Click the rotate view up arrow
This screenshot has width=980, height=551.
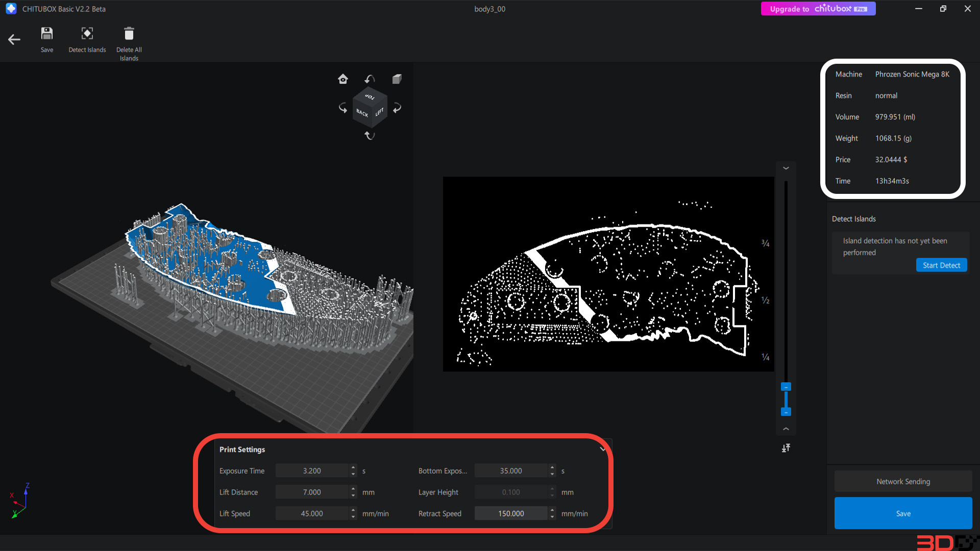370,79
